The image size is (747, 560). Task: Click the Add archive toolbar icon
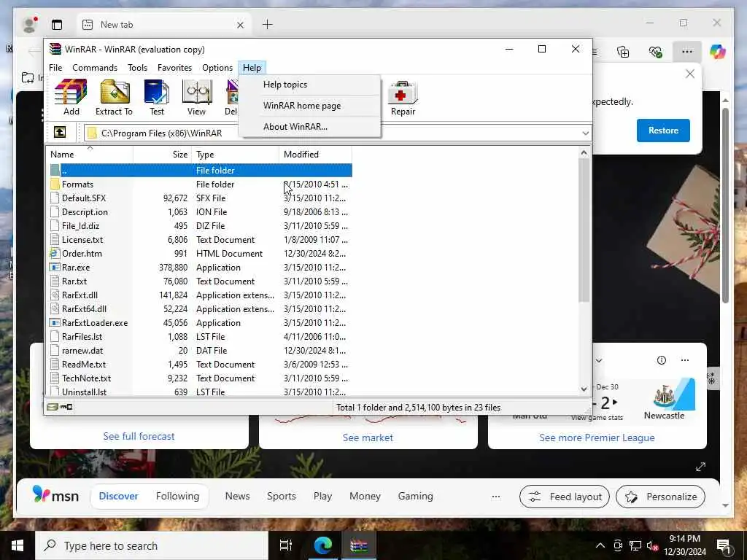click(x=71, y=98)
